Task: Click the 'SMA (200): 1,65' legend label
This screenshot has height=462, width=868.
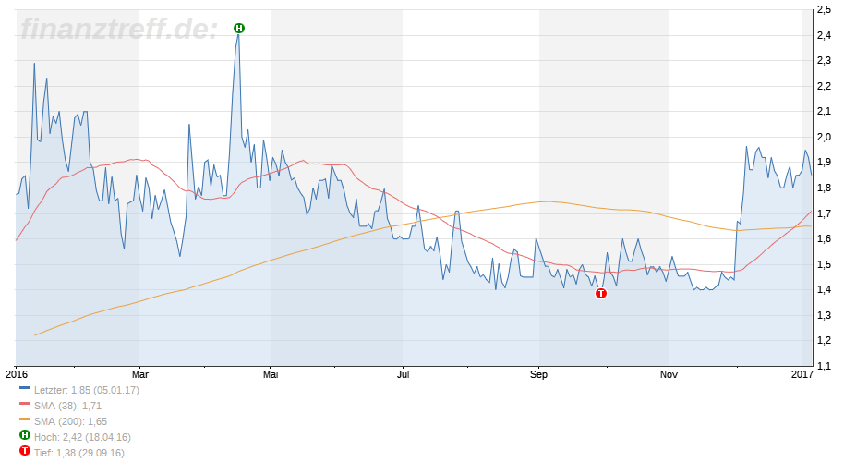Action: click(70, 421)
